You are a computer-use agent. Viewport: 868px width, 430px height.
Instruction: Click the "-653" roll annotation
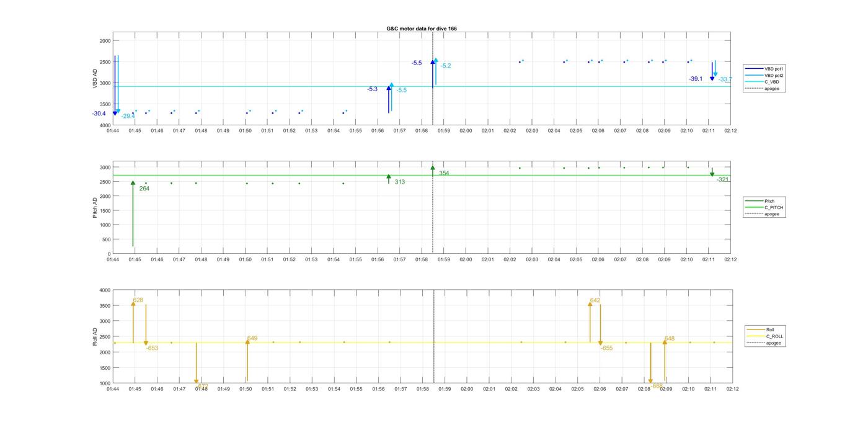click(152, 348)
